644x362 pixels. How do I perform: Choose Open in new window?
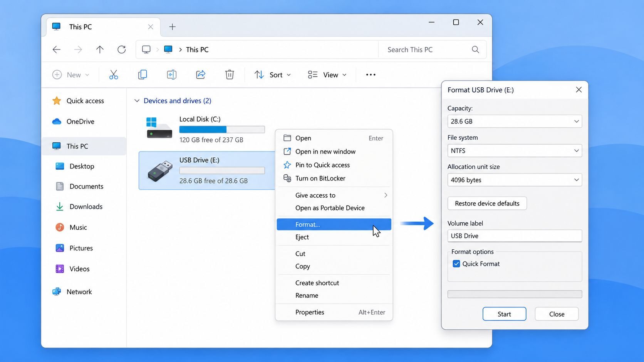tap(334, 152)
